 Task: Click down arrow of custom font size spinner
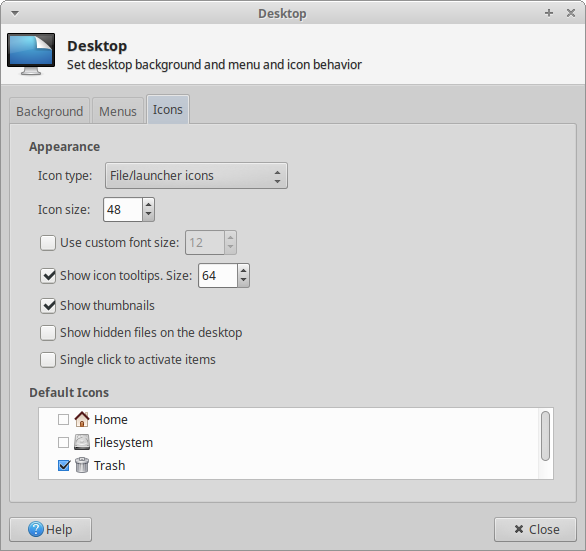point(230,247)
